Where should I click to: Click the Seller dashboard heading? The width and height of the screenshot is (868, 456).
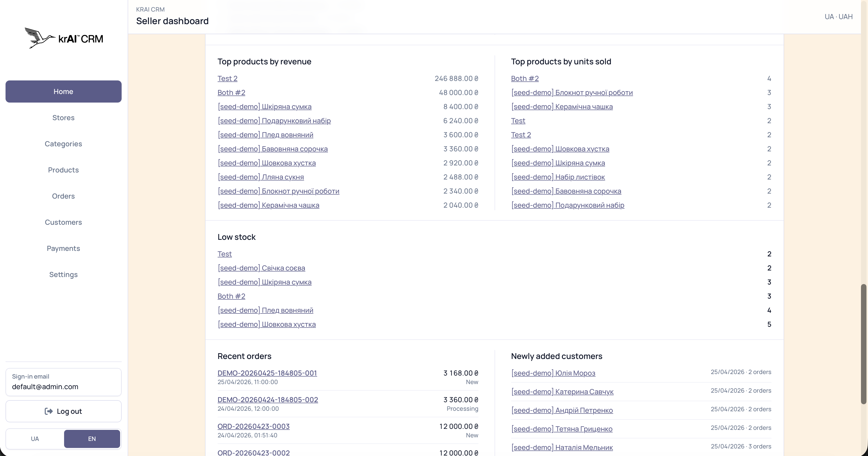(x=172, y=21)
